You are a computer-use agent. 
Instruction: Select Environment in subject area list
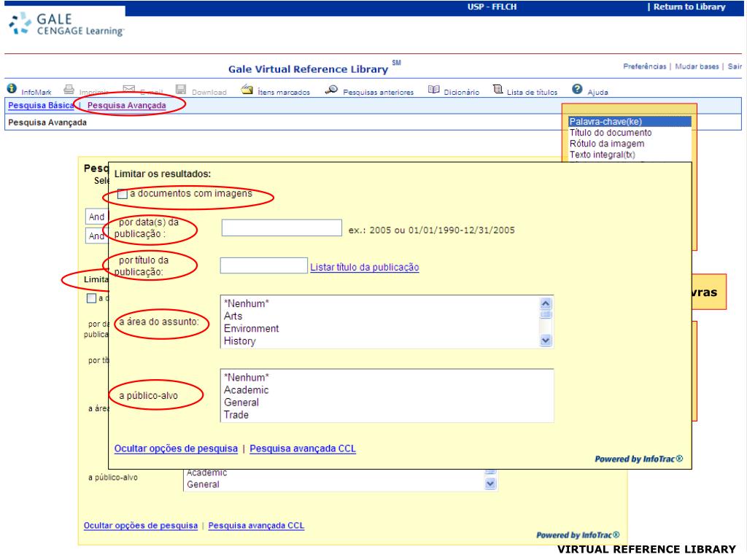[379, 328]
